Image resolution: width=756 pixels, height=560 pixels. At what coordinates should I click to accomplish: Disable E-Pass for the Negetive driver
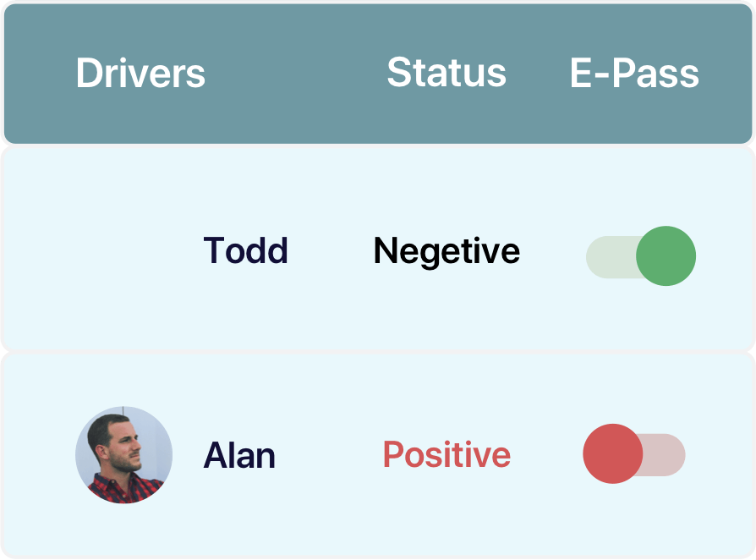coord(641,255)
